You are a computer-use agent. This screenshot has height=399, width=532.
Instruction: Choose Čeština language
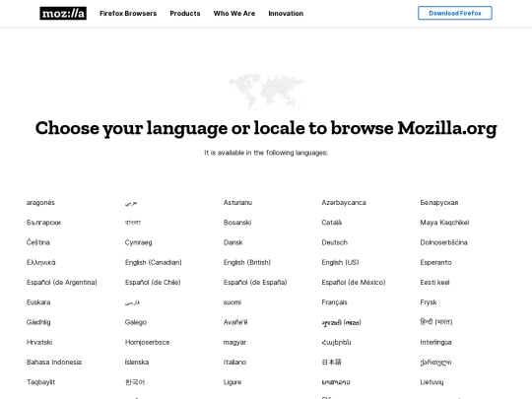[x=38, y=242]
